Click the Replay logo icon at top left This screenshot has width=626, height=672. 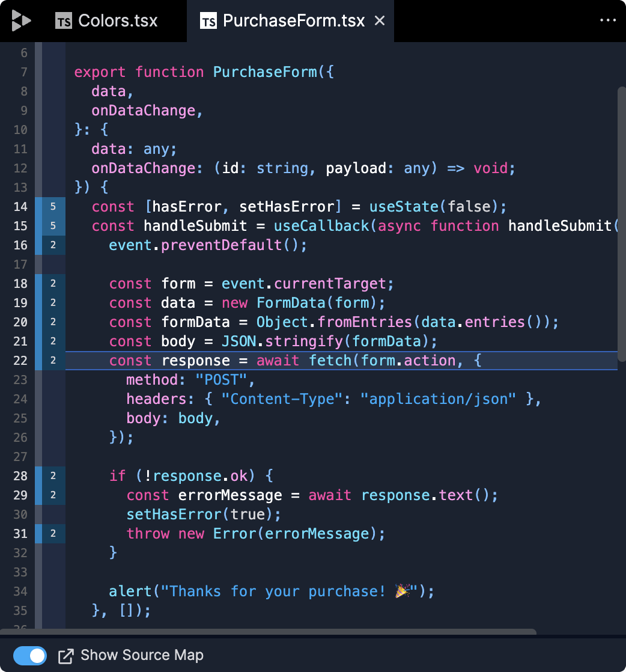(20, 21)
